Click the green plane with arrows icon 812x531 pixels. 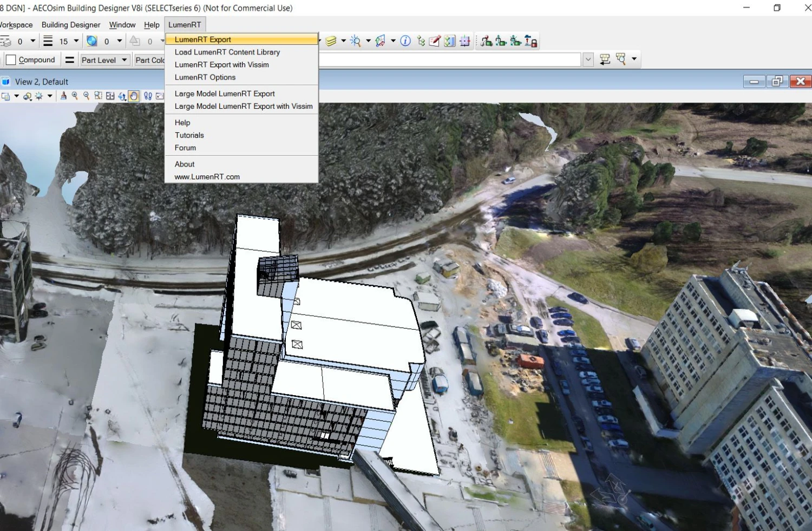(381, 41)
